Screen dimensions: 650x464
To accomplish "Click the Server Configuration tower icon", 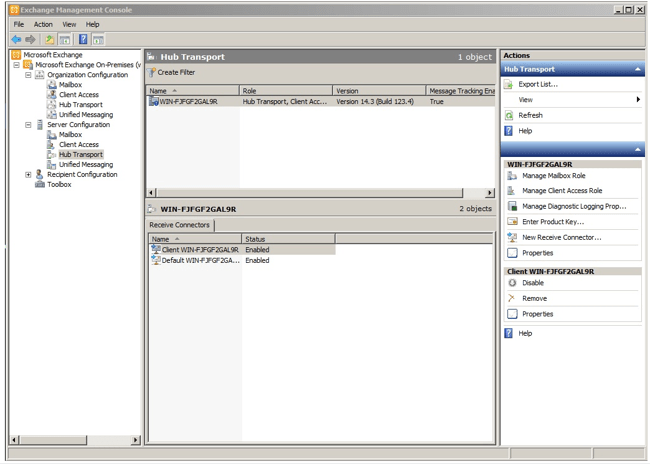I will pos(40,124).
